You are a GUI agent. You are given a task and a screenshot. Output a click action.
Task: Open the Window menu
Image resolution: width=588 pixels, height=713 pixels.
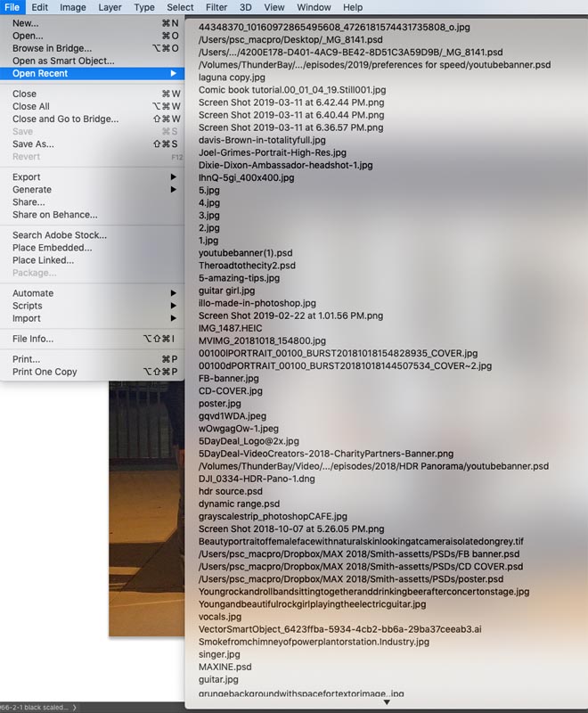pos(314,7)
